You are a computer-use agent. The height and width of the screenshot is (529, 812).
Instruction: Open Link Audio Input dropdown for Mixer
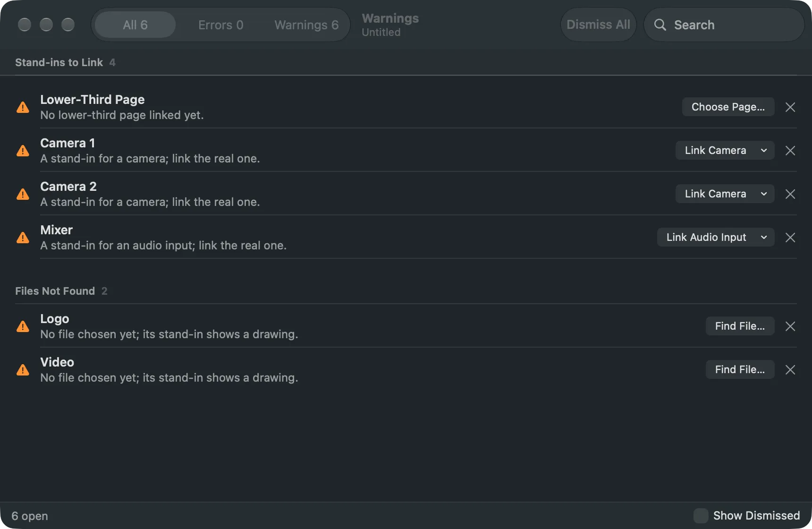click(x=716, y=238)
